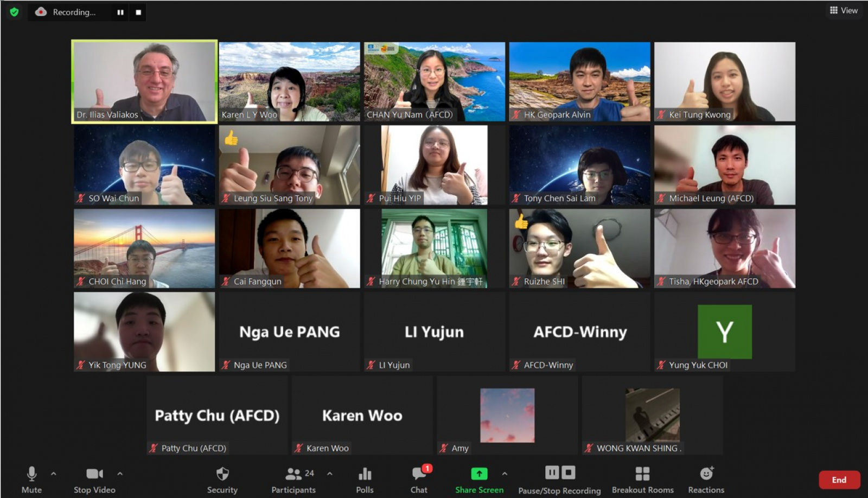Expand arrow next to Participants count
The image size is (868, 498).
(329, 474)
